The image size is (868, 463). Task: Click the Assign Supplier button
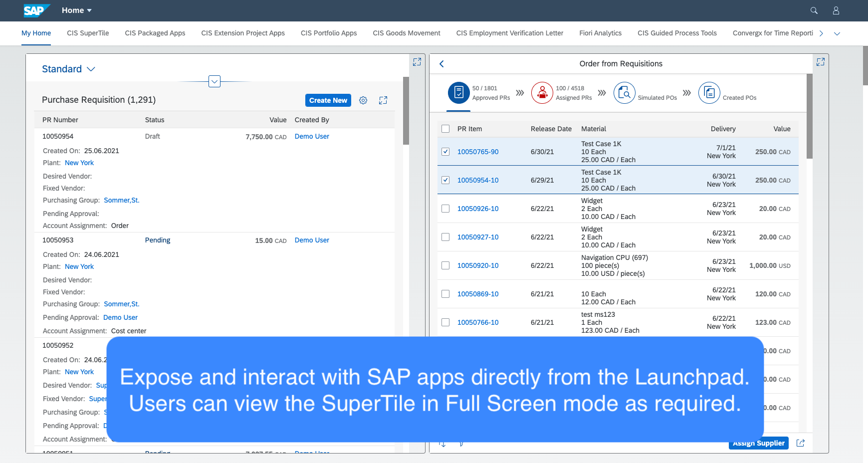759,443
